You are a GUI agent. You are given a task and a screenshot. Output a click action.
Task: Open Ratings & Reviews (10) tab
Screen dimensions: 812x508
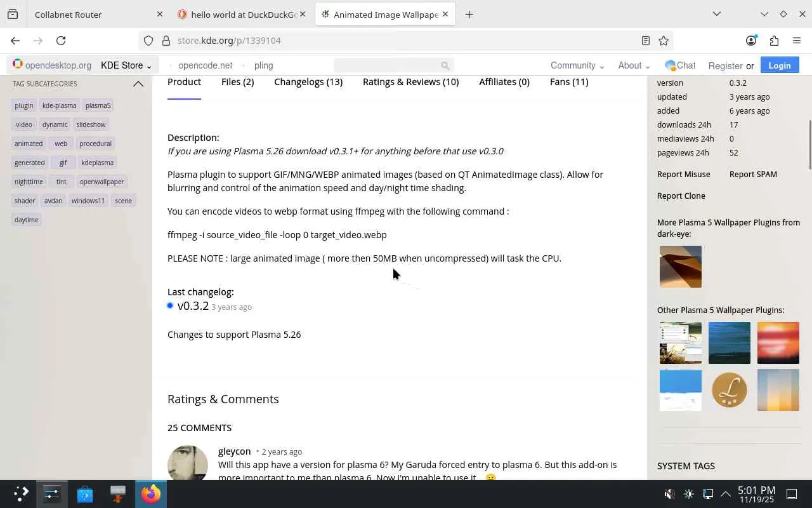tap(410, 82)
